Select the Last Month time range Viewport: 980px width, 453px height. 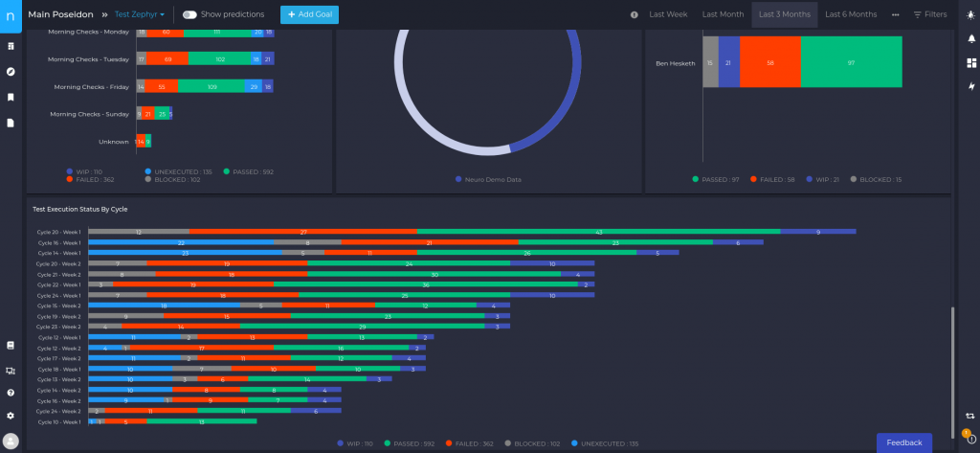point(723,14)
